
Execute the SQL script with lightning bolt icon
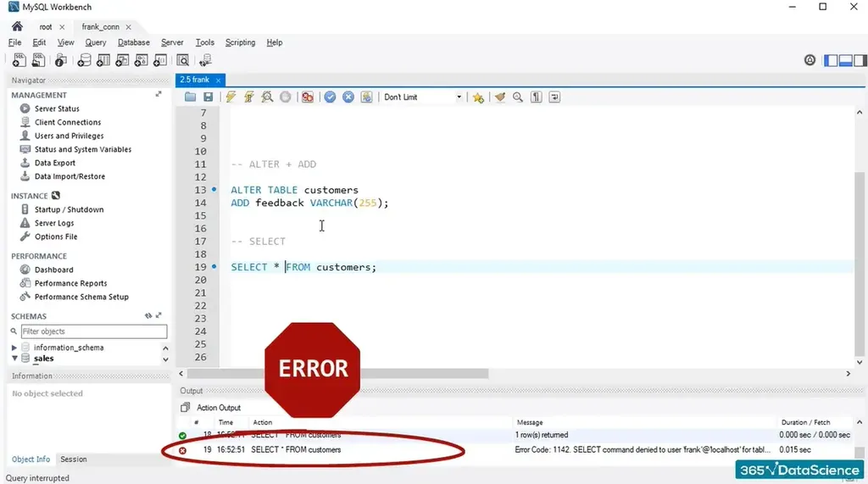coord(230,97)
